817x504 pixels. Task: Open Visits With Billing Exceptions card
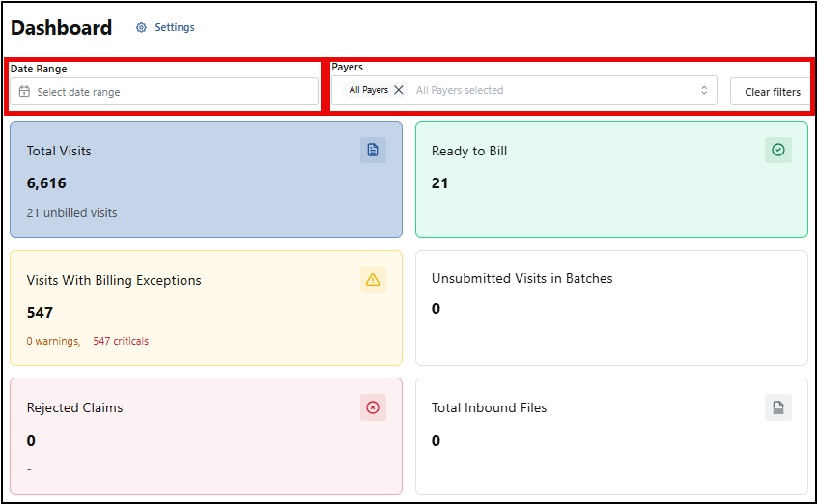click(206, 308)
